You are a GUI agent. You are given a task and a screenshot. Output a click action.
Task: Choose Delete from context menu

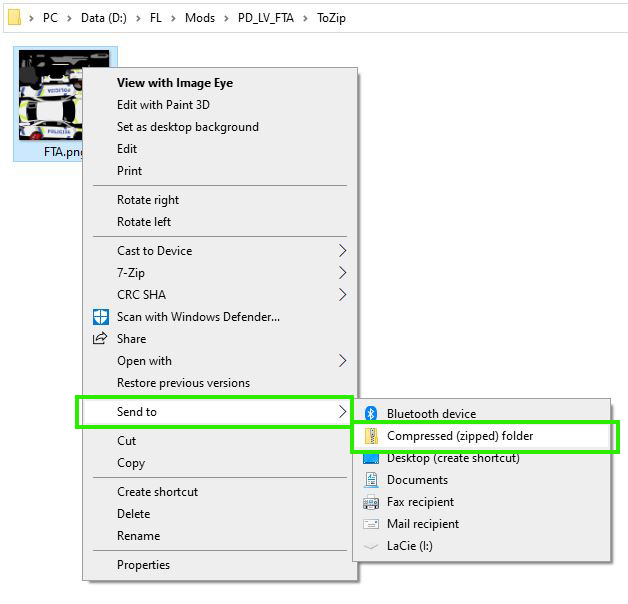coord(133,514)
